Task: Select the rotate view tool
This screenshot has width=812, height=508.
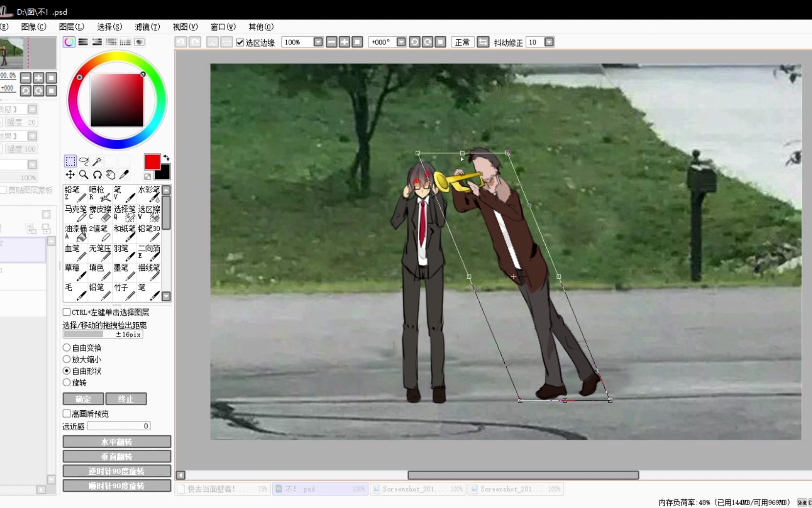Action: (x=97, y=175)
